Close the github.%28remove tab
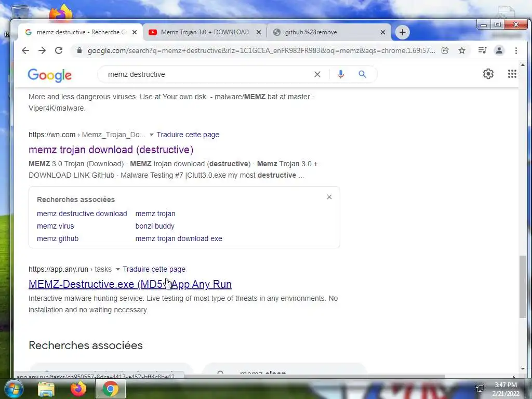The height and width of the screenshot is (399, 532). [x=383, y=32]
